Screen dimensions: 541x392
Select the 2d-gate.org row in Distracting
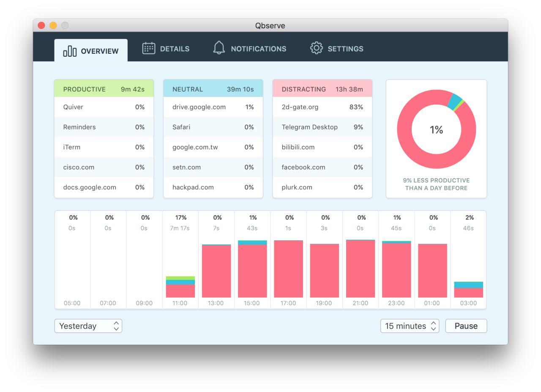(322, 107)
